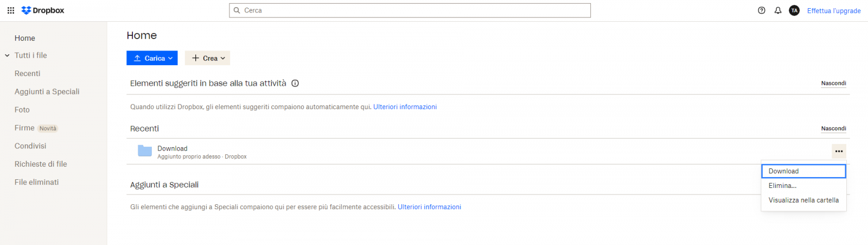Open the help question mark icon
This screenshot has height=245, width=868.
click(x=762, y=10)
